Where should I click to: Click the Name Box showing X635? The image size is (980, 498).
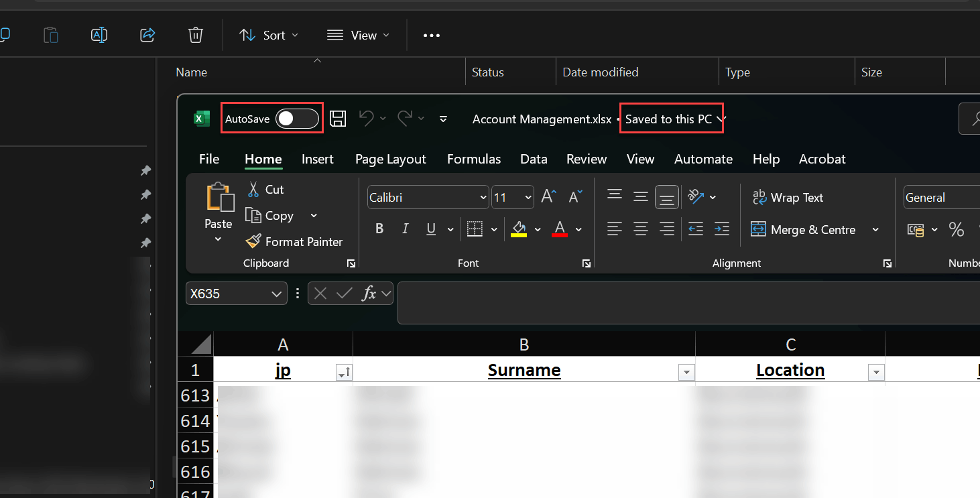(228, 294)
